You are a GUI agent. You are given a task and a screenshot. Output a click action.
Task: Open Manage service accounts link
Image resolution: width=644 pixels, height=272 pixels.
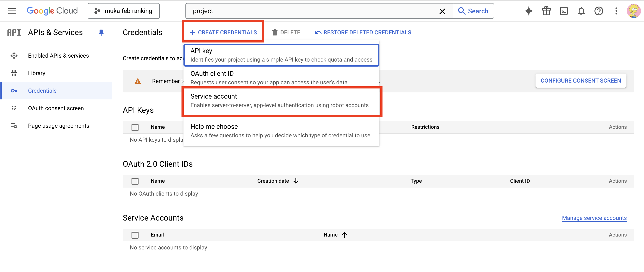pyautogui.click(x=594, y=218)
